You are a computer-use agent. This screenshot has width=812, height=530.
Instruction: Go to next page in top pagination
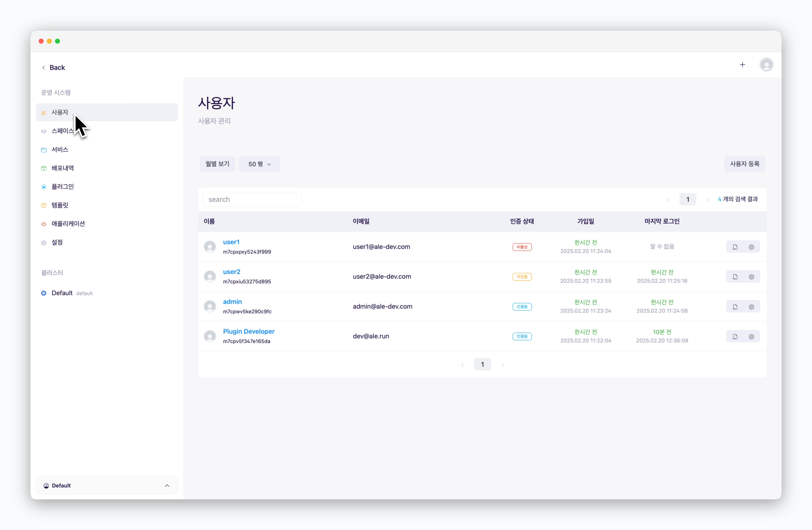point(708,200)
